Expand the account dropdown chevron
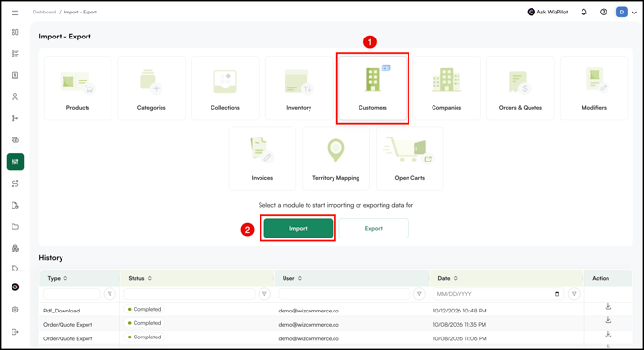Screen dimensions: 644x350 [634, 12]
